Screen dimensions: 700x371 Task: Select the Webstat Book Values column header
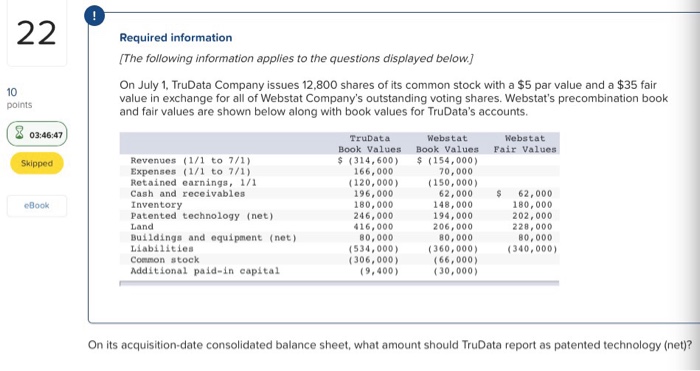tap(447, 144)
